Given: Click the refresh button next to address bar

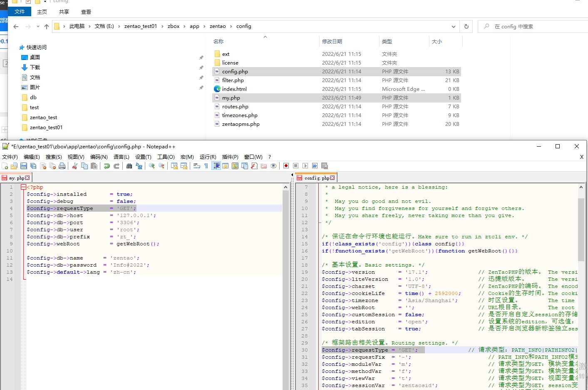Looking at the screenshot, I should [x=466, y=27].
